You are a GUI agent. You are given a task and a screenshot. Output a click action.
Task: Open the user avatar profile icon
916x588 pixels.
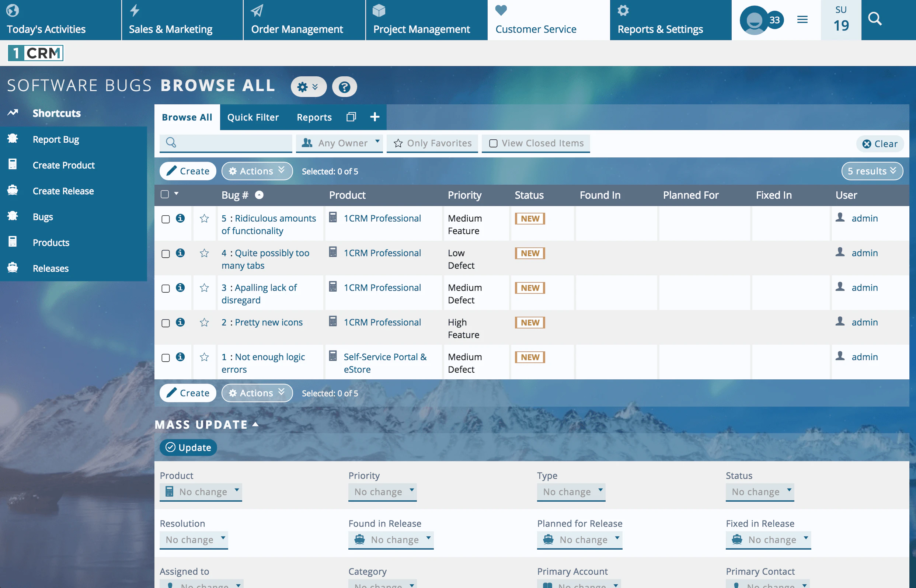(x=754, y=20)
